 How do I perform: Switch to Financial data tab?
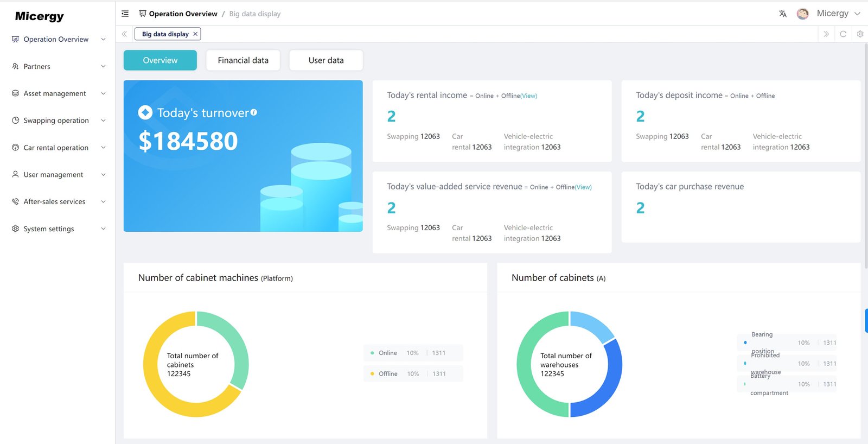click(x=243, y=60)
